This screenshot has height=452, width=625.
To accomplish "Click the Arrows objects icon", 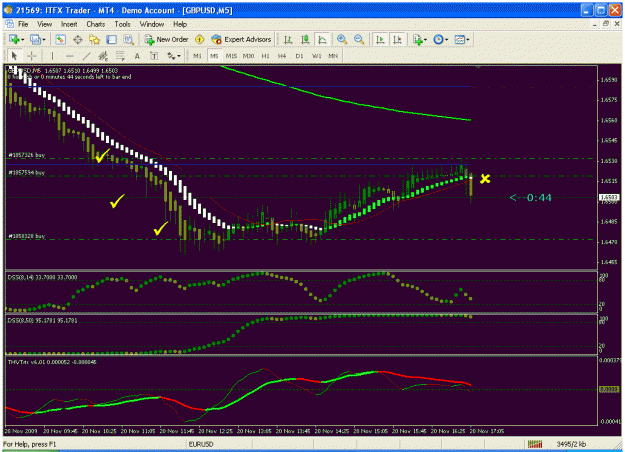I will 171,56.
